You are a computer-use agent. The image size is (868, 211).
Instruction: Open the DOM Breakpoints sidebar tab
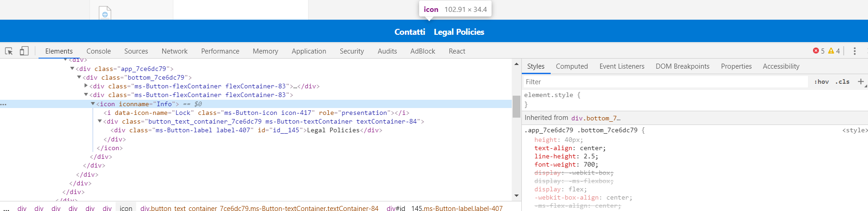coord(682,66)
